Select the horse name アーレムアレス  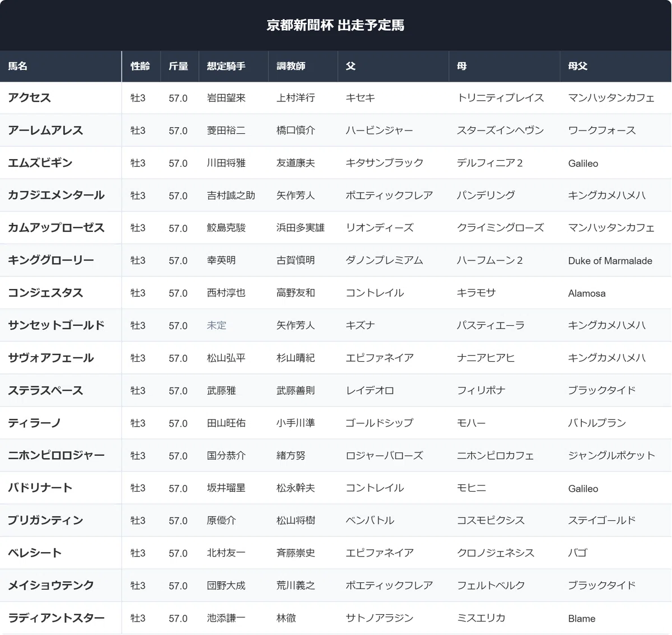[45, 130]
